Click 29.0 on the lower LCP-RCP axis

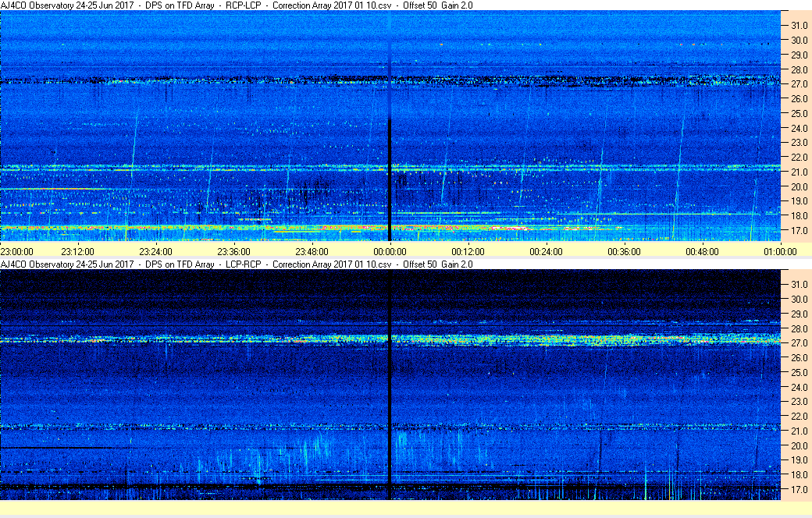799,314
